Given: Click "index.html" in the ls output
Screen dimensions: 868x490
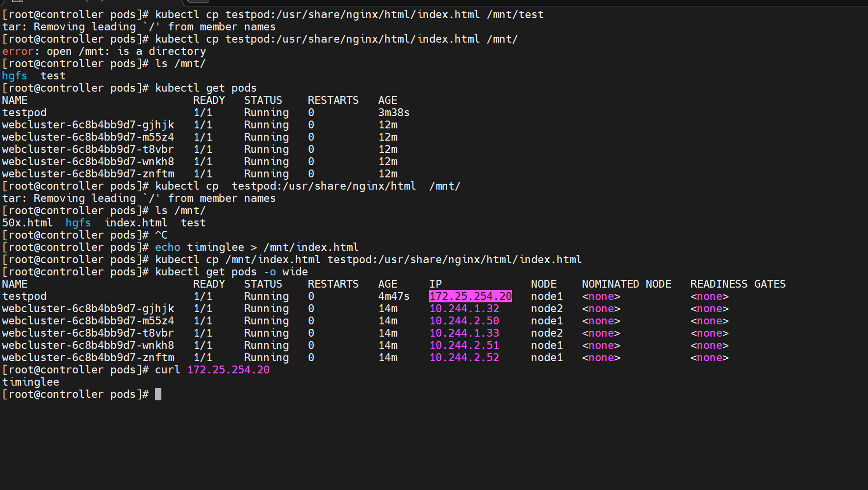Looking at the screenshot, I should 136,223.
